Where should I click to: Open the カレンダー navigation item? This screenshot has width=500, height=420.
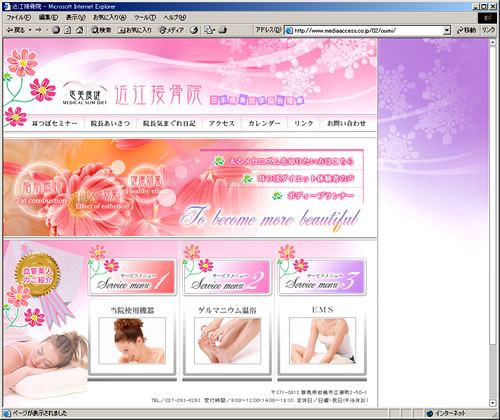pos(264,123)
